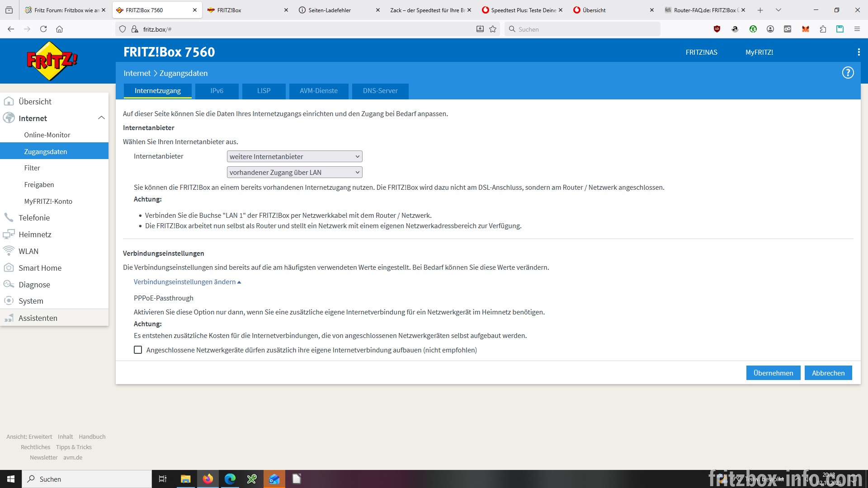Viewport: 868px width, 488px height.
Task: Switch to the AVM-Dienste tab
Action: (x=319, y=91)
